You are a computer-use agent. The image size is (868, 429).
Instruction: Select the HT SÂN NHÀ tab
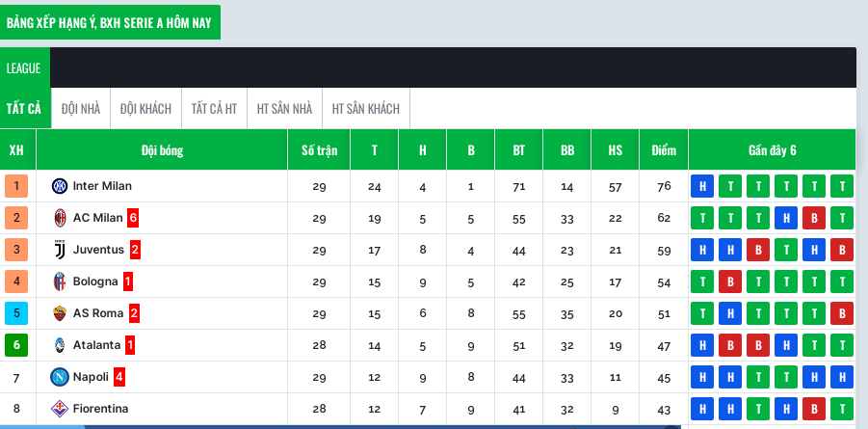click(284, 109)
